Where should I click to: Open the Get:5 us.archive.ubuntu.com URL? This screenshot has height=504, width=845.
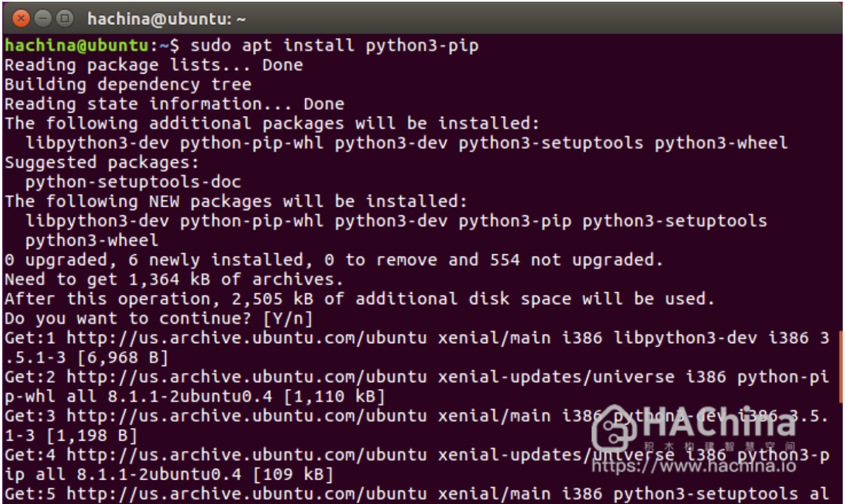point(246,494)
